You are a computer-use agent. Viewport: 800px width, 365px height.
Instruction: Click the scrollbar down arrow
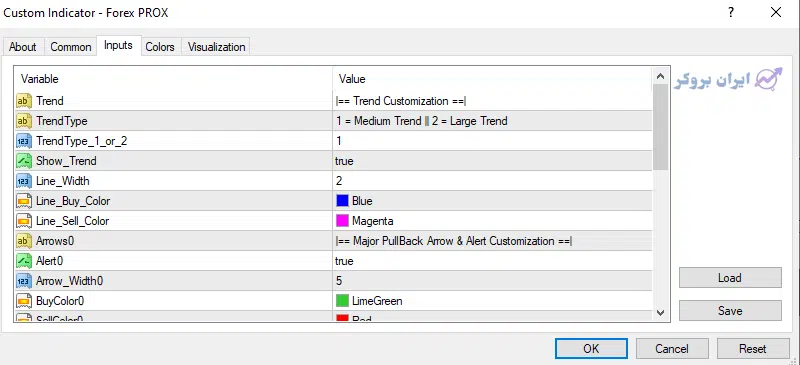pyautogui.click(x=660, y=312)
